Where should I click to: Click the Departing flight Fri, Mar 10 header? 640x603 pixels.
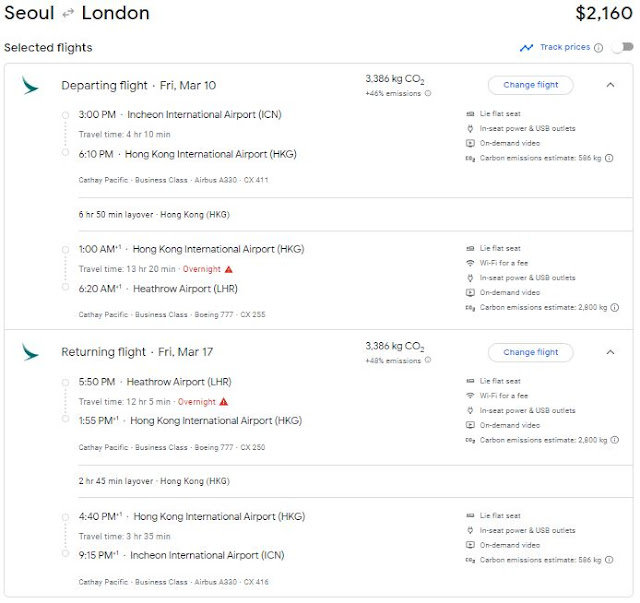(138, 85)
